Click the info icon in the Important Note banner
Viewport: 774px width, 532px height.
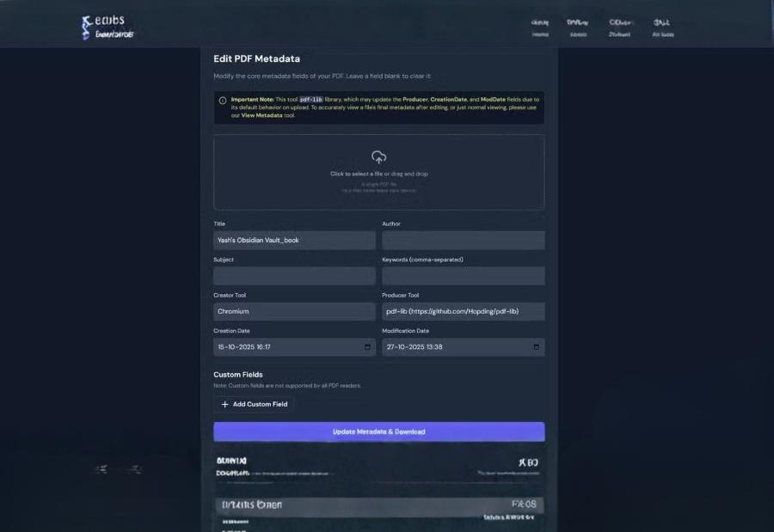[221, 99]
